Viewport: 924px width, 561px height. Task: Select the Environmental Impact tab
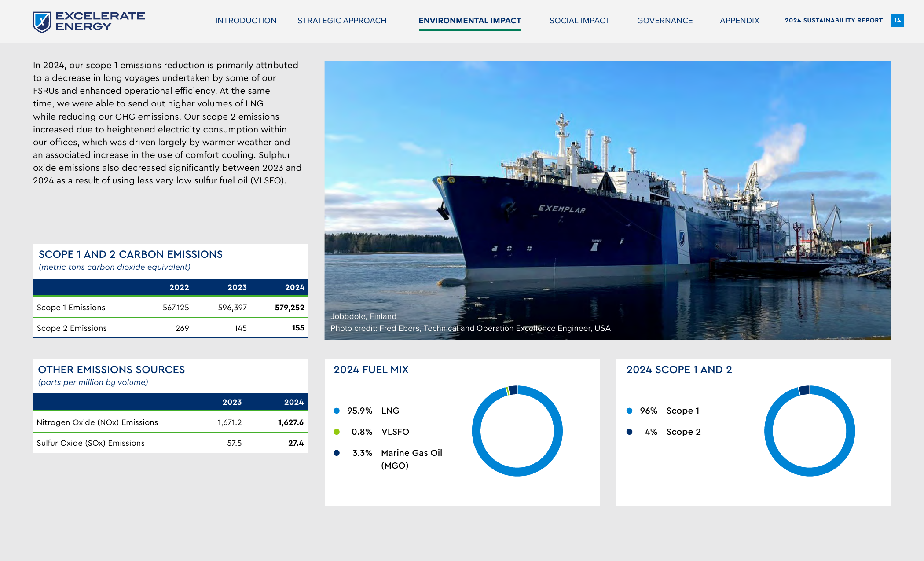(470, 21)
